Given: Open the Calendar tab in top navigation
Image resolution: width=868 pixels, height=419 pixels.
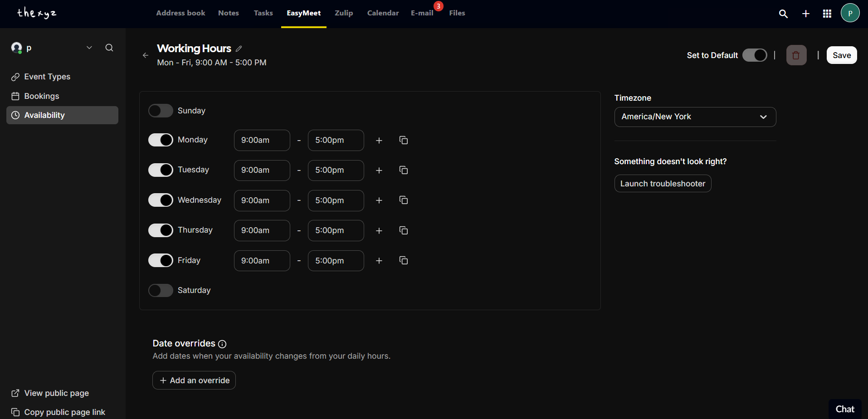Looking at the screenshot, I should coord(383,13).
